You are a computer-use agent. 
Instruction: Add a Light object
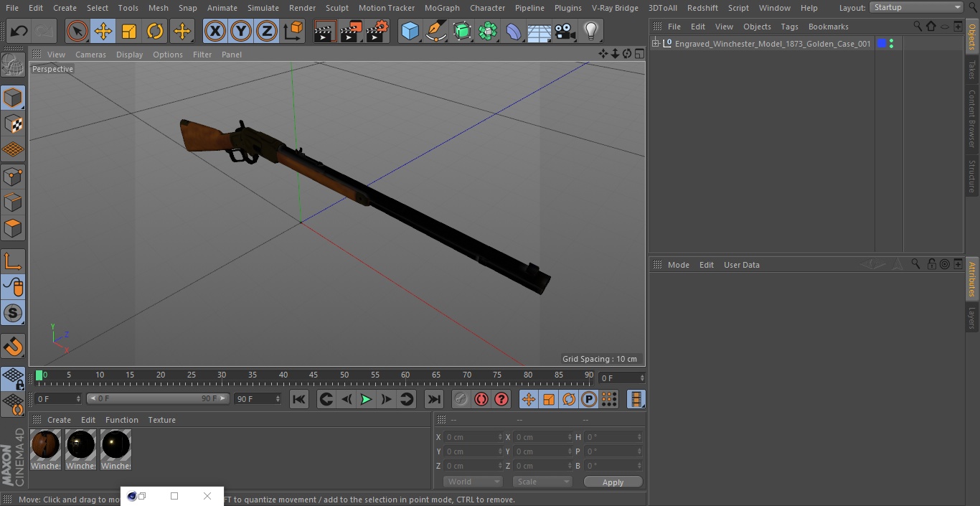(x=590, y=31)
